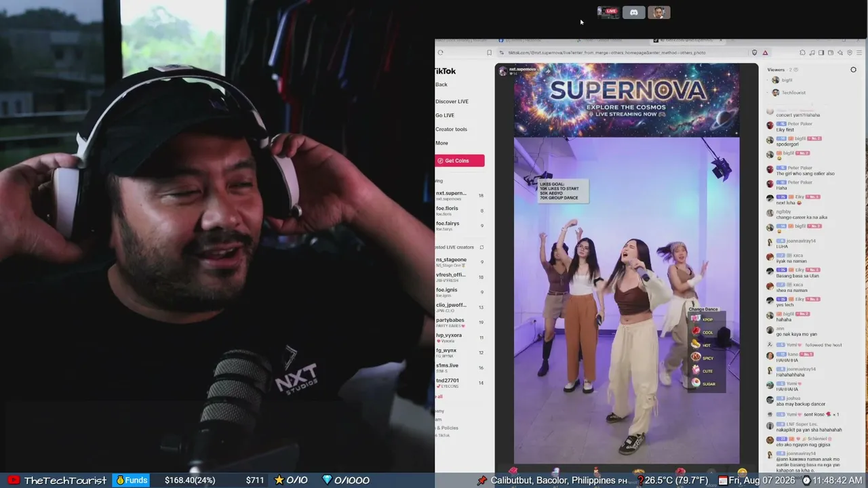Click the LIKES GOAL overlay on stream
The image size is (868, 488).
563,191
